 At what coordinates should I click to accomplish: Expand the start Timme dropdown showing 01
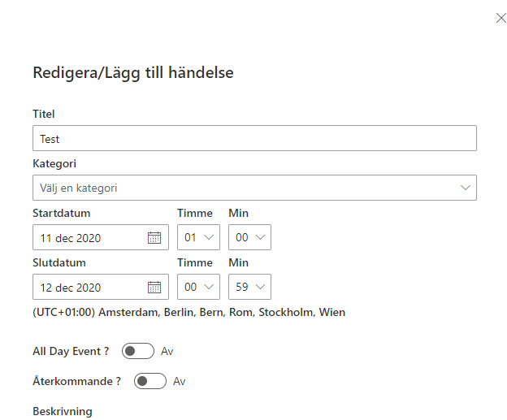pyautogui.click(x=198, y=237)
